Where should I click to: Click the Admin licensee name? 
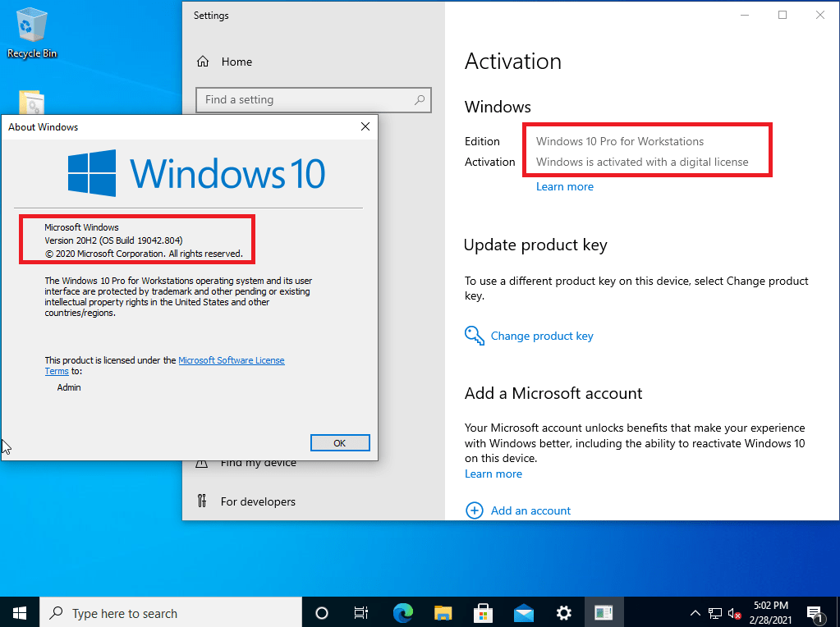[x=69, y=387]
